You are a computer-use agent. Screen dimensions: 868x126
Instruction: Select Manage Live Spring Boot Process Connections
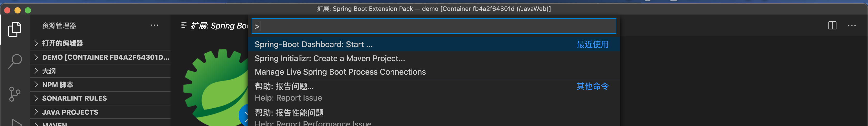(x=340, y=72)
